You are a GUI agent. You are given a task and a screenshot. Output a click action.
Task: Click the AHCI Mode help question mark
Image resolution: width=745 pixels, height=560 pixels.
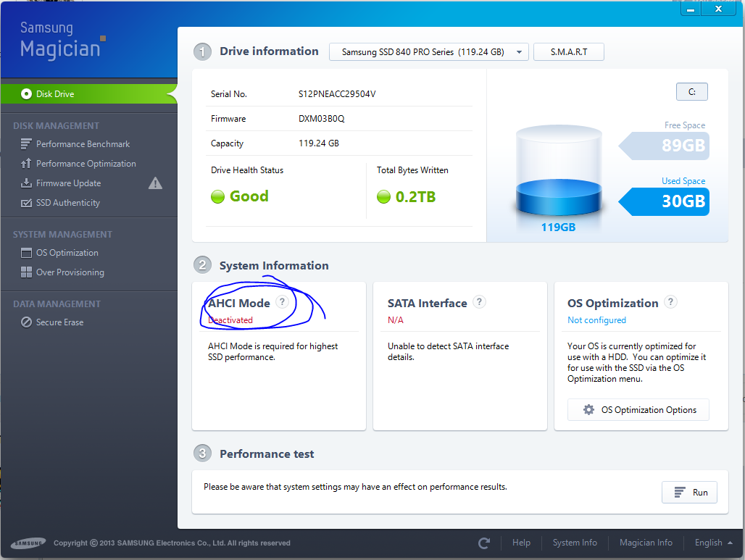click(282, 301)
